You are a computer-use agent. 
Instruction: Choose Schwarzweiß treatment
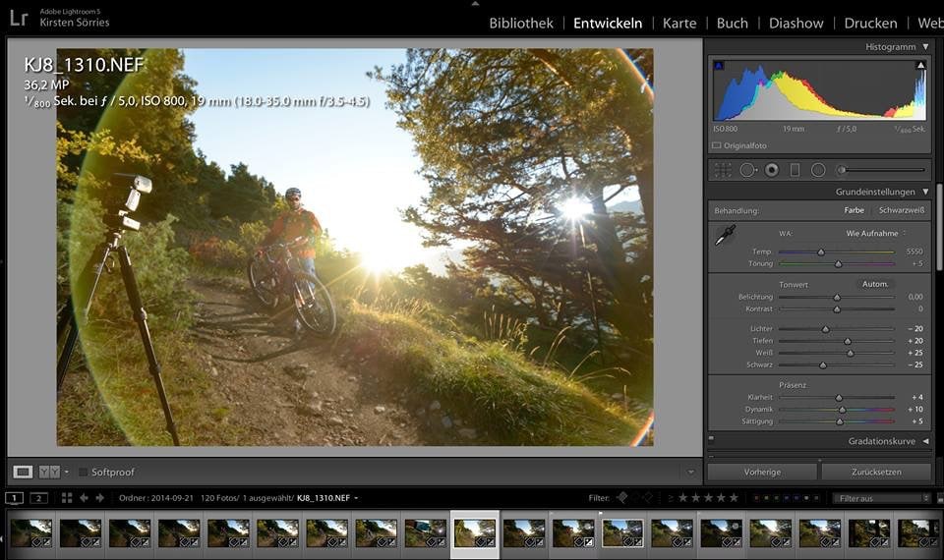(902, 210)
